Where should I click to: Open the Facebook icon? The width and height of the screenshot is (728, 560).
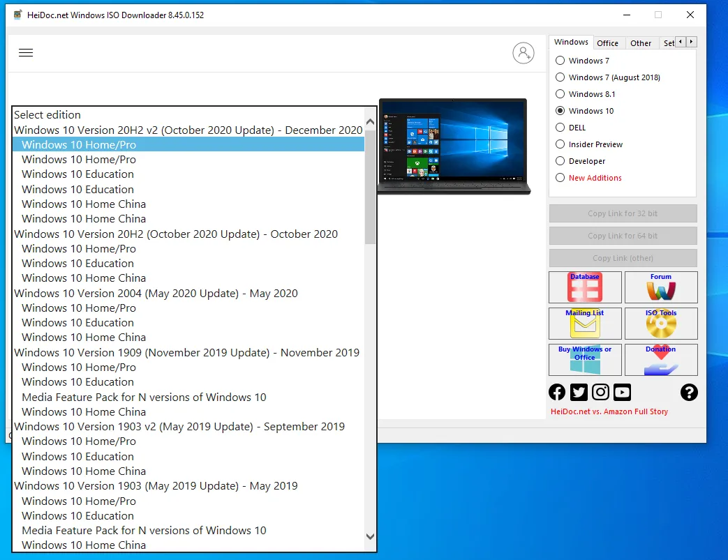(557, 392)
